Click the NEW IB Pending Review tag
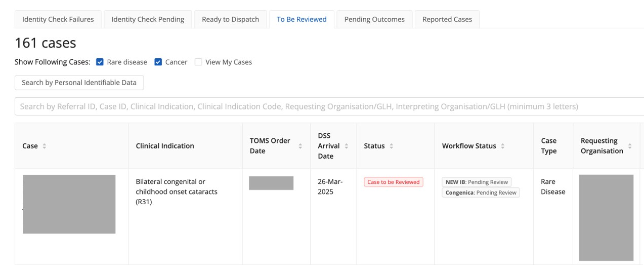 click(477, 182)
